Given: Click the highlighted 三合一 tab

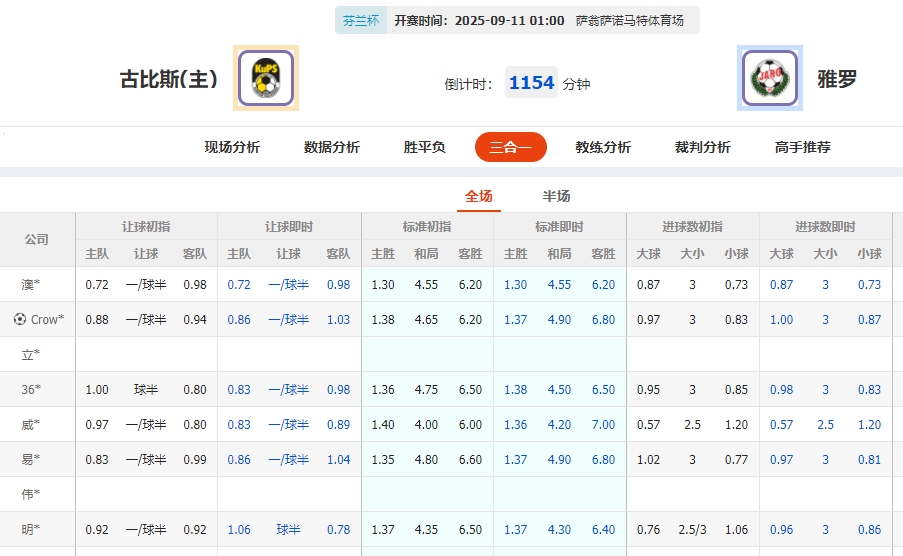Looking at the screenshot, I should coord(510,147).
